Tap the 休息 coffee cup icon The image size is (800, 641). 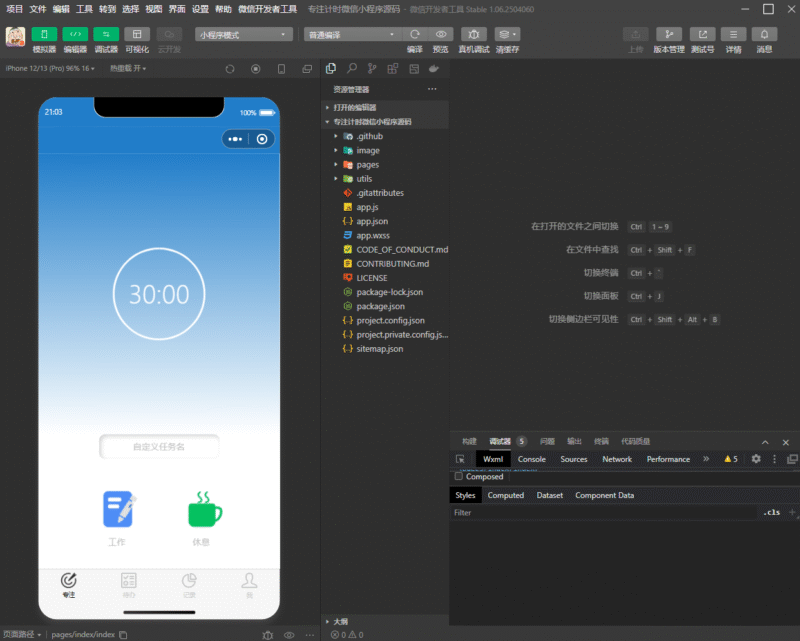[x=204, y=509]
